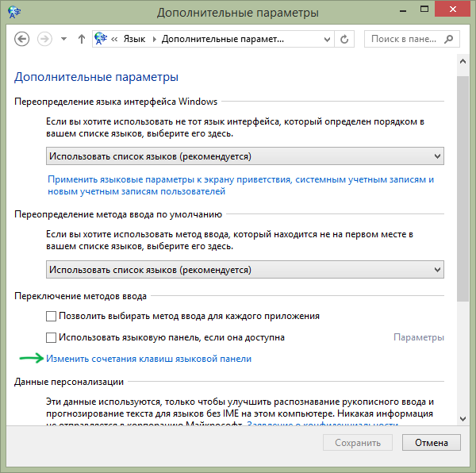Maximize the Дополнительные параметры window
The width and height of the screenshot is (476, 473).
click(x=424, y=10)
